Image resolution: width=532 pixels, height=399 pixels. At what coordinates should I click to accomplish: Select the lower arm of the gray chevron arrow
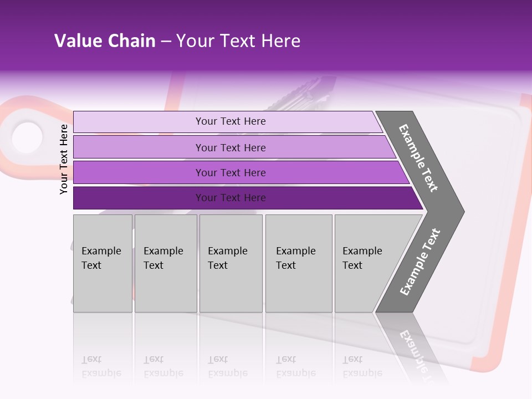coord(420,262)
